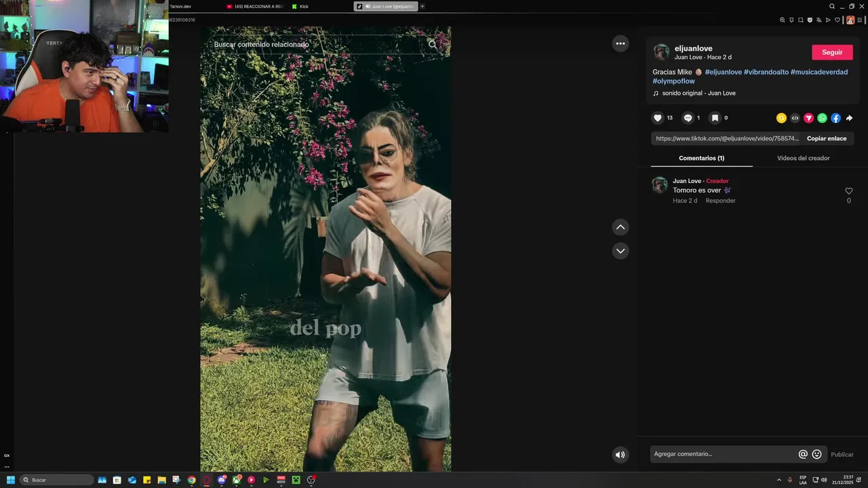Copy the video link with Copiar enlace
This screenshot has width=868, height=488.
coord(827,138)
